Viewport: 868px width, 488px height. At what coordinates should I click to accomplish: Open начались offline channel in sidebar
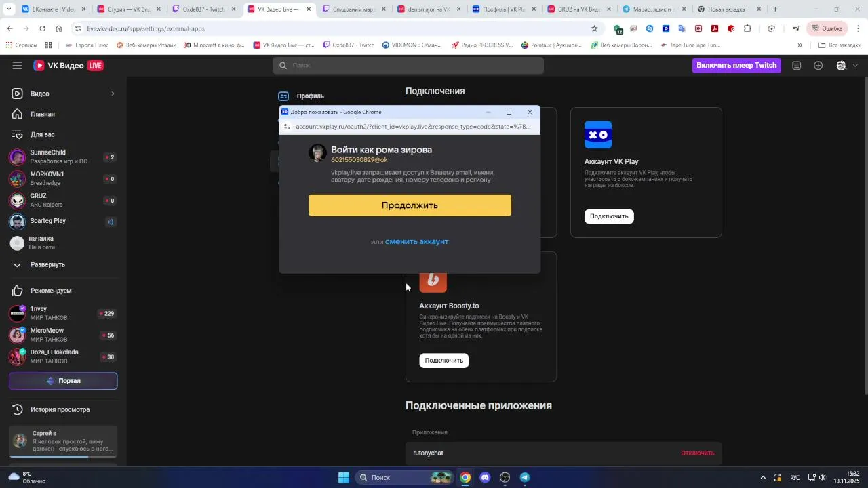pos(63,243)
